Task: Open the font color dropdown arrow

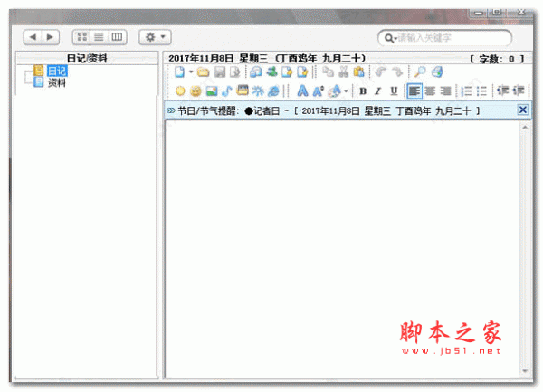Action: click(x=346, y=91)
